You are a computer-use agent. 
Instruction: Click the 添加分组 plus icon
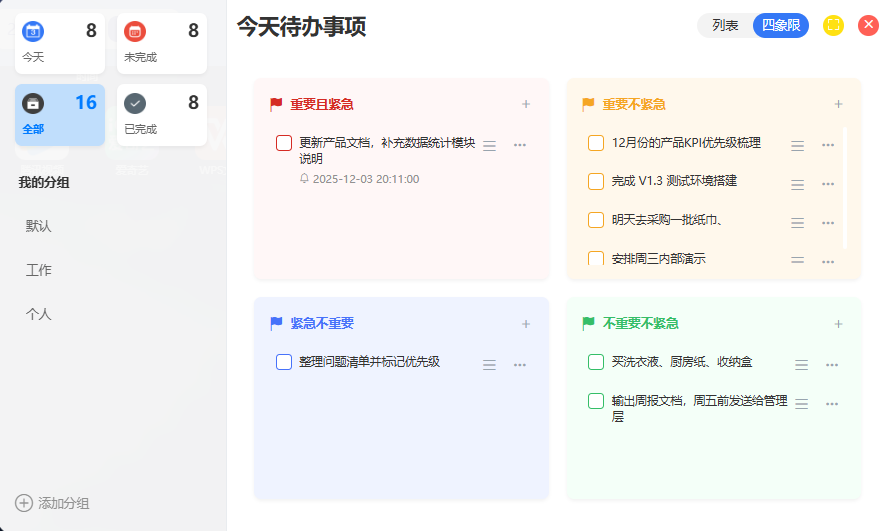click(24, 503)
